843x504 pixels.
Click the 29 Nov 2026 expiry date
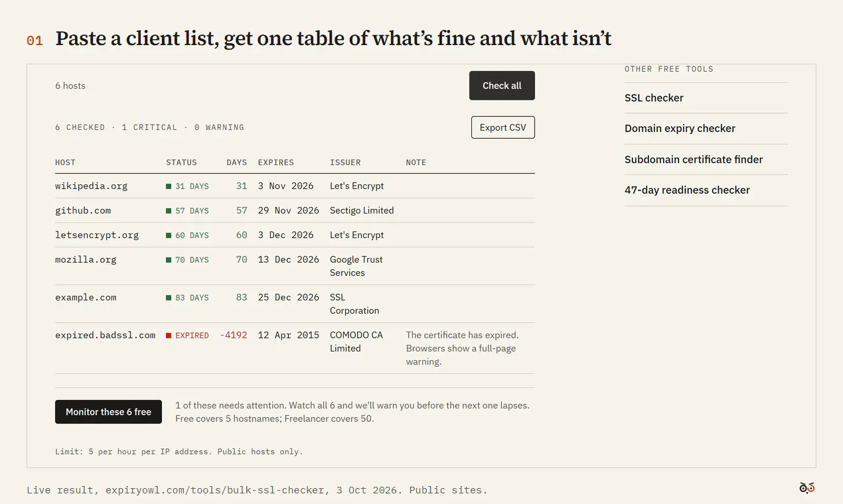click(289, 210)
